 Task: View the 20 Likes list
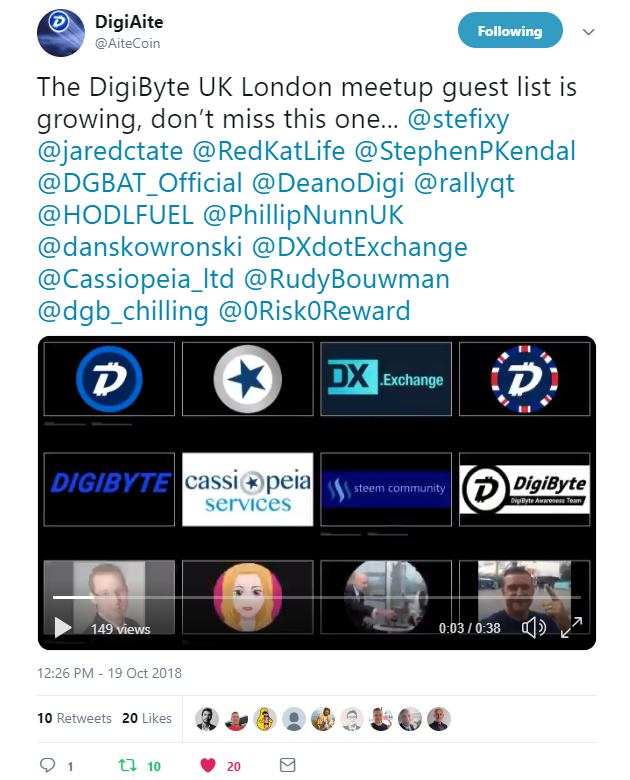click(x=147, y=718)
